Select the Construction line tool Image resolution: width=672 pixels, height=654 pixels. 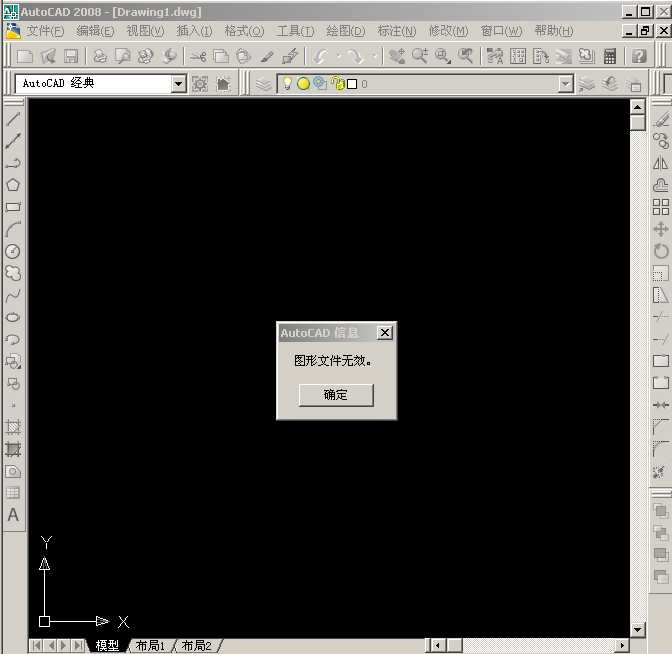click(x=13, y=141)
